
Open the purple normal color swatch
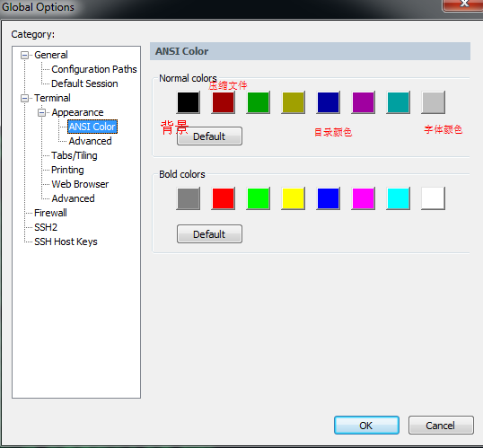point(364,102)
